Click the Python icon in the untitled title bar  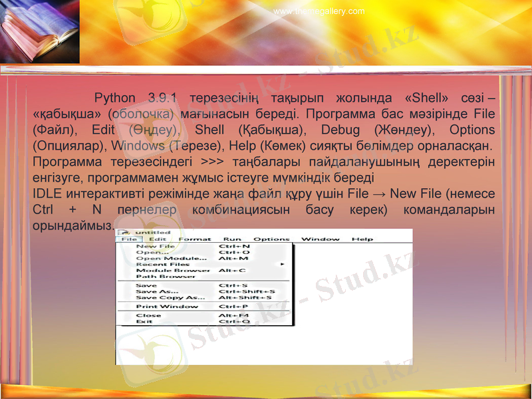(x=125, y=231)
